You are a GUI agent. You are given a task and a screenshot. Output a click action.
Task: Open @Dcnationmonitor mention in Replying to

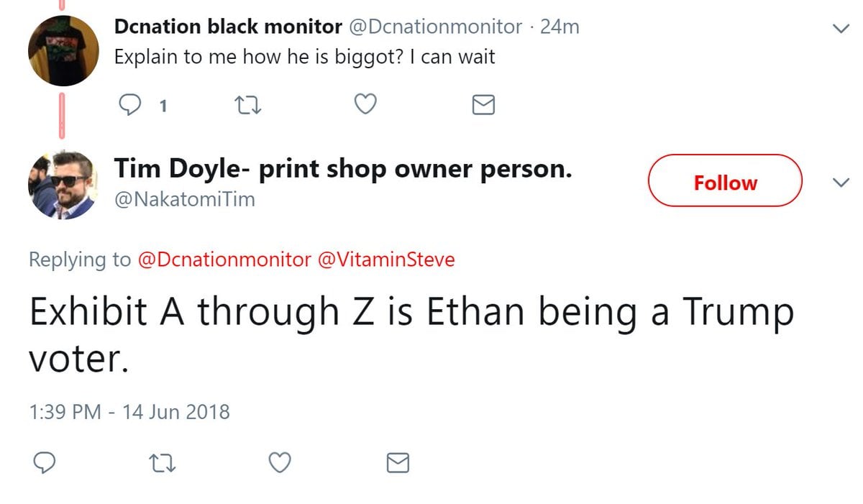coord(224,260)
